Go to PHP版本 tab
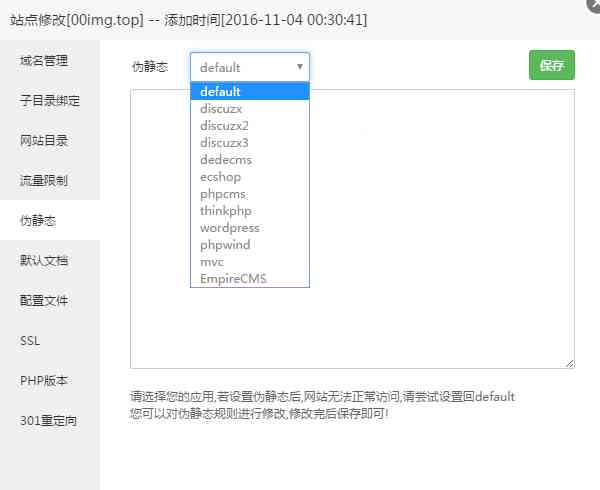600x490 pixels. (50, 380)
